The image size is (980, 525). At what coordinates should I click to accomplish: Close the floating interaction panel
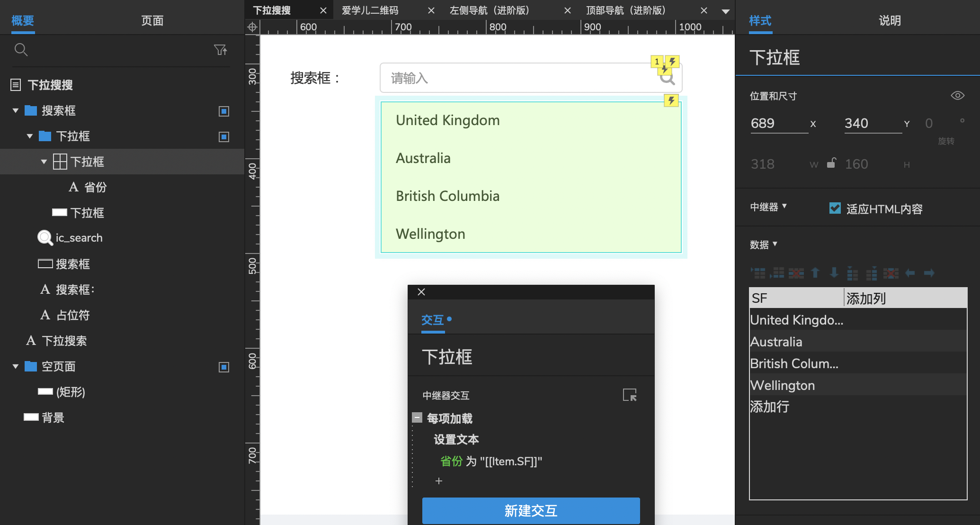pos(421,292)
